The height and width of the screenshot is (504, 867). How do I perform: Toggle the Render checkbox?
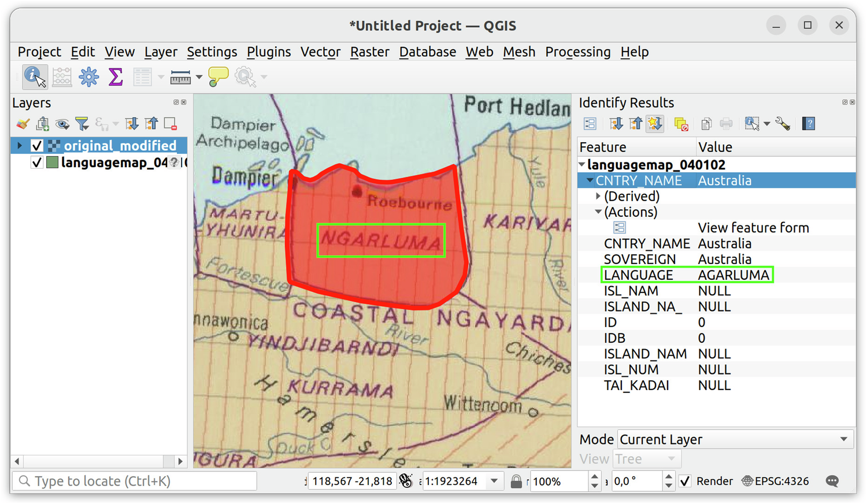click(x=685, y=481)
